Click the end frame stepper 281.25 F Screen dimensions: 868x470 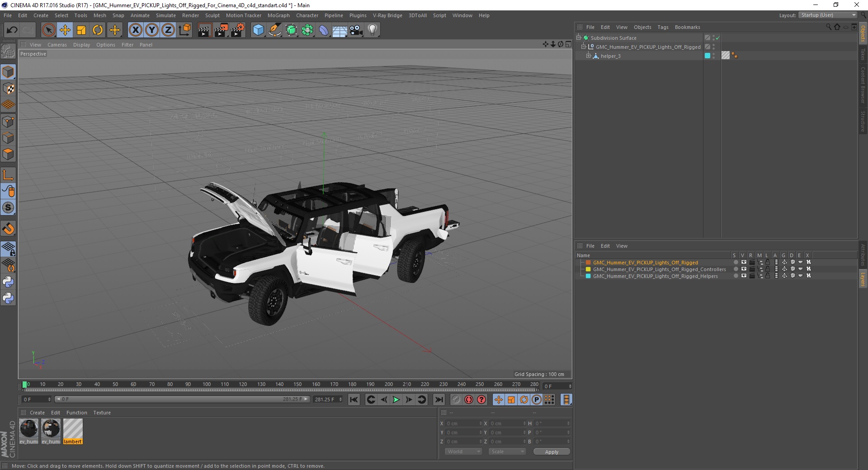(328, 399)
